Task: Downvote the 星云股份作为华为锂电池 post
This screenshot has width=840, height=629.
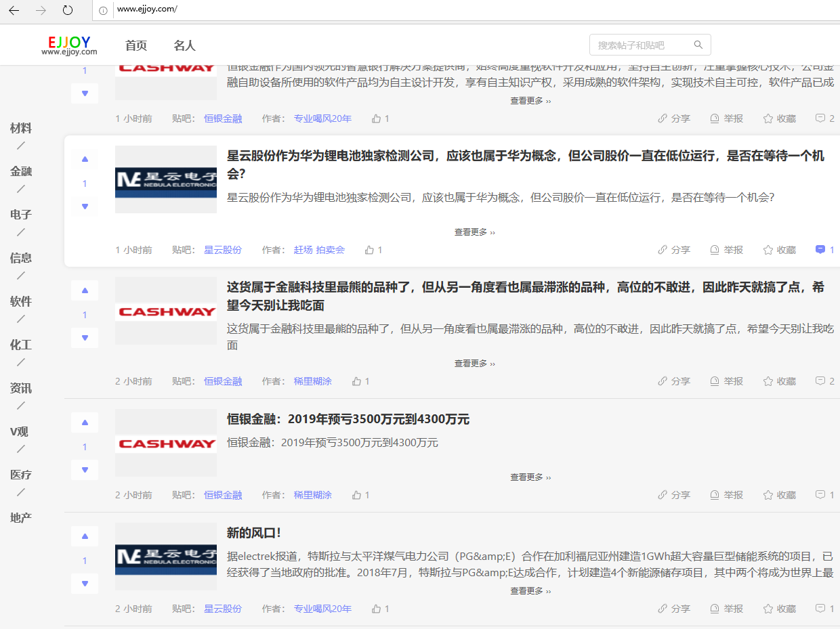Action: (x=85, y=207)
